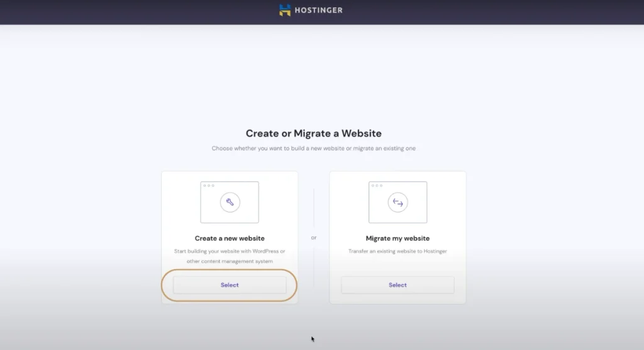Click the subtitle about building or migrating
Screen dimensions: 644x350
(314, 148)
